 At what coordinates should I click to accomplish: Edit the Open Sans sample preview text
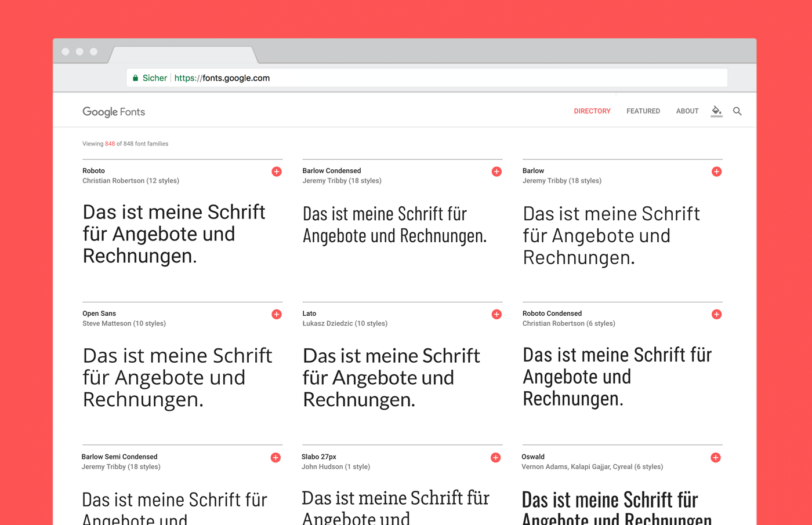point(177,378)
